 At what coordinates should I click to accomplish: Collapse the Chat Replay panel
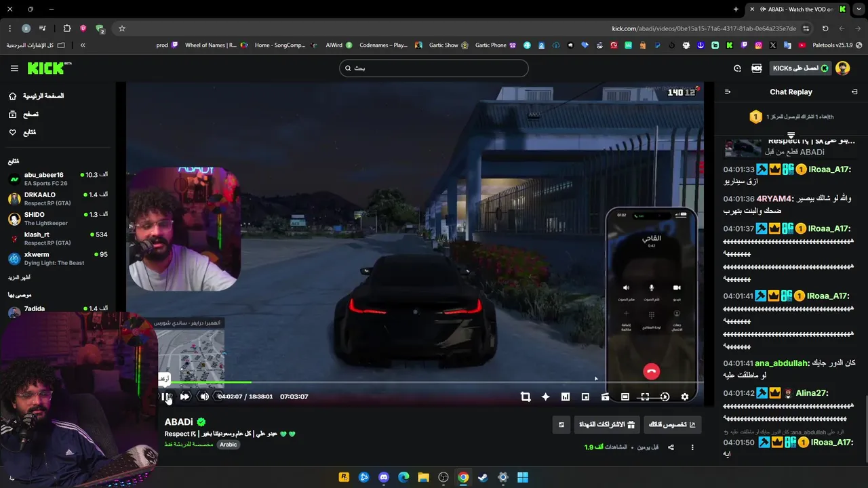[728, 92]
